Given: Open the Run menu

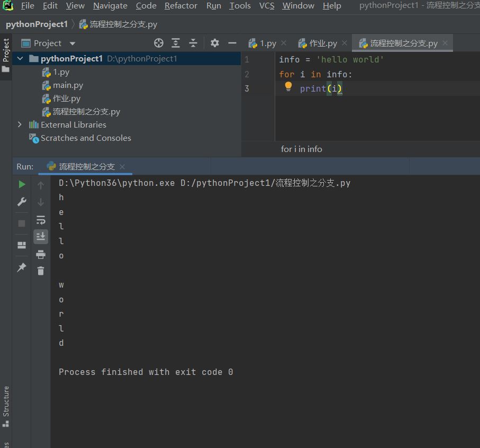Looking at the screenshot, I should pyautogui.click(x=214, y=6).
